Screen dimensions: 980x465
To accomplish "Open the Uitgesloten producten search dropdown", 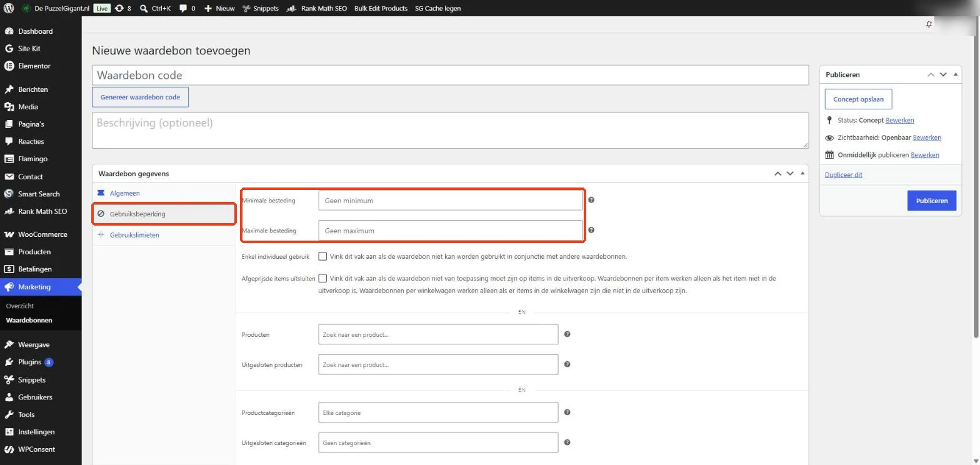I will (x=438, y=364).
